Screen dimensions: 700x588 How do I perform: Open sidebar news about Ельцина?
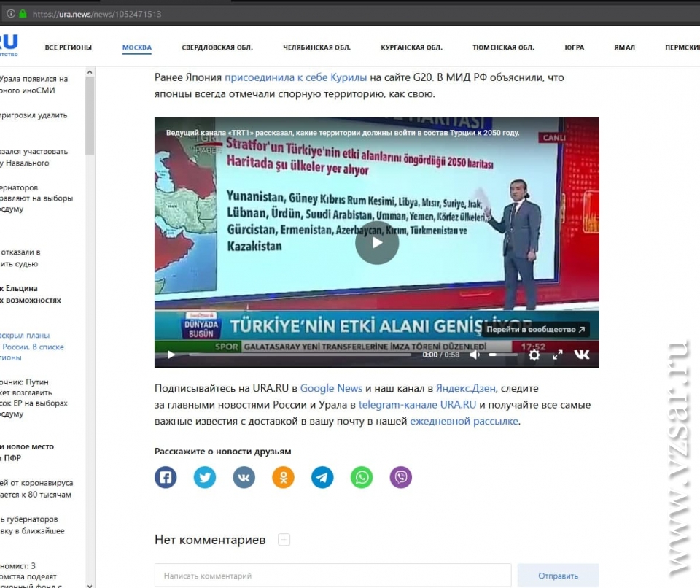coord(31,295)
